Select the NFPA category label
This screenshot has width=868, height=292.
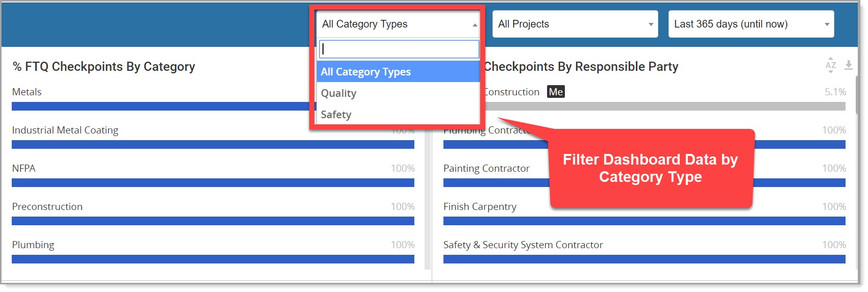click(23, 168)
